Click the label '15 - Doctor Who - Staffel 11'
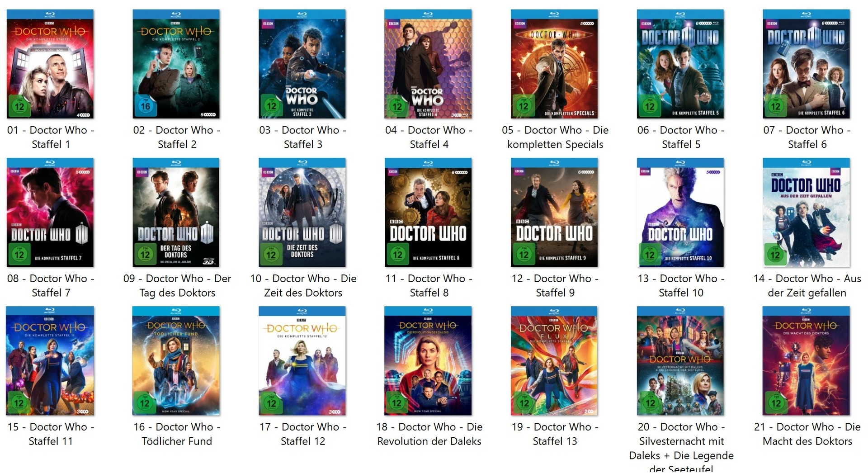Viewport: 868px width, 473px height. click(51, 434)
